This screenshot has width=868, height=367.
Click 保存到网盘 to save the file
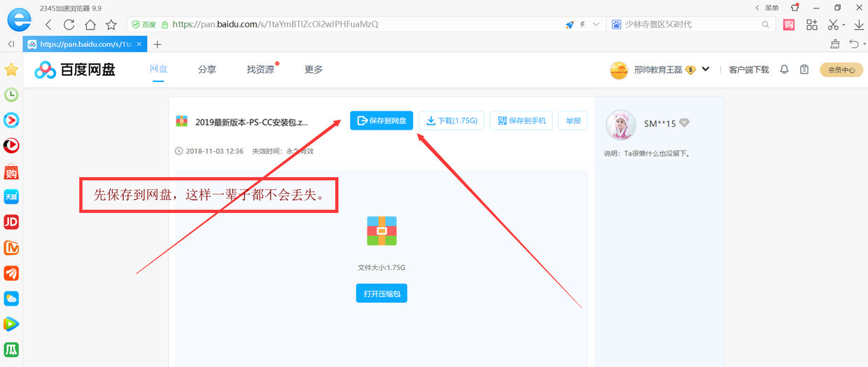pyautogui.click(x=381, y=120)
